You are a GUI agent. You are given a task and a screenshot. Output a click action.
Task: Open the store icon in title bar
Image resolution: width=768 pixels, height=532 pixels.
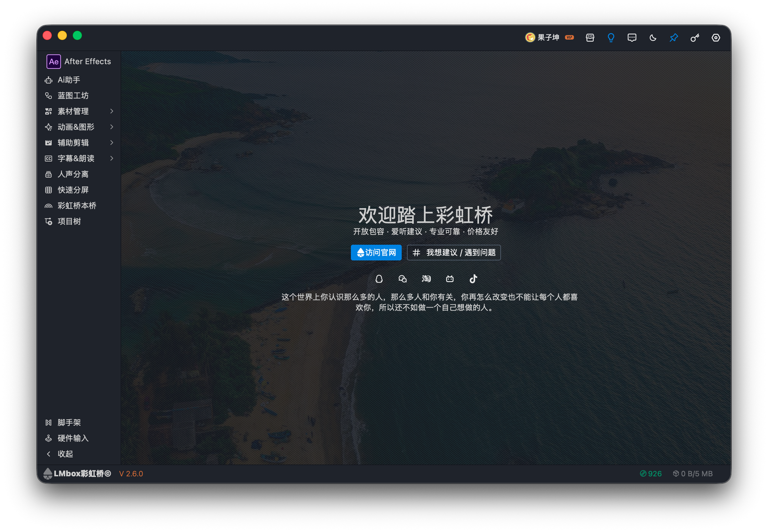(x=590, y=37)
